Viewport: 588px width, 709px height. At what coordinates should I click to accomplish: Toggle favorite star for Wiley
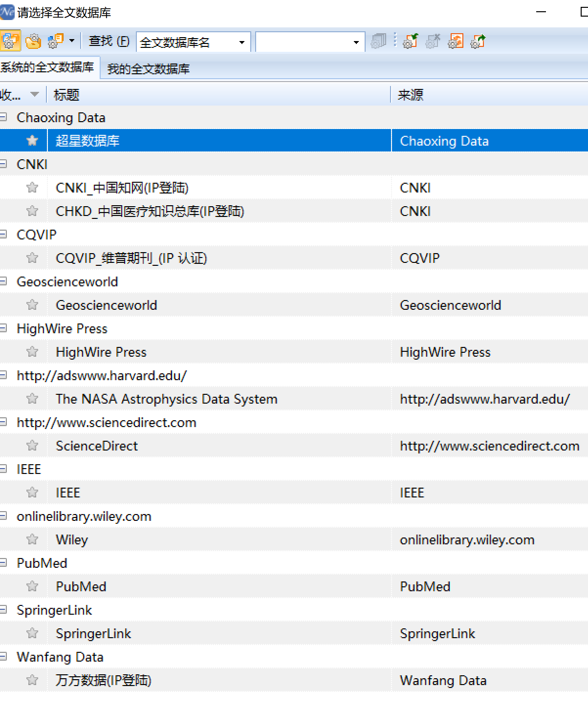tap(32, 539)
